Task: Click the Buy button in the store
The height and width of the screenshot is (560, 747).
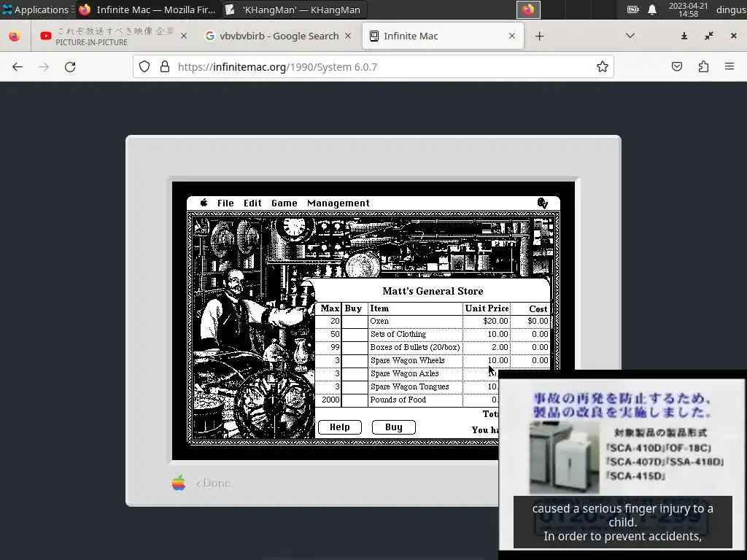Action: pos(393,427)
